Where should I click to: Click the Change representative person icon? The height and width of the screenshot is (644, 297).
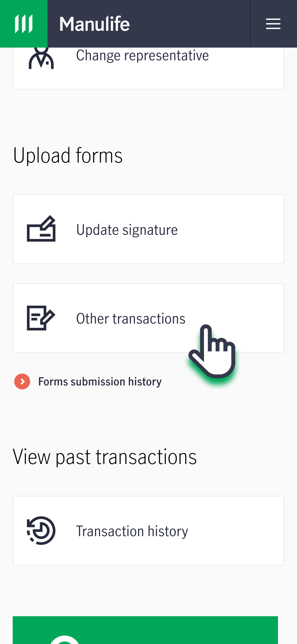41,58
